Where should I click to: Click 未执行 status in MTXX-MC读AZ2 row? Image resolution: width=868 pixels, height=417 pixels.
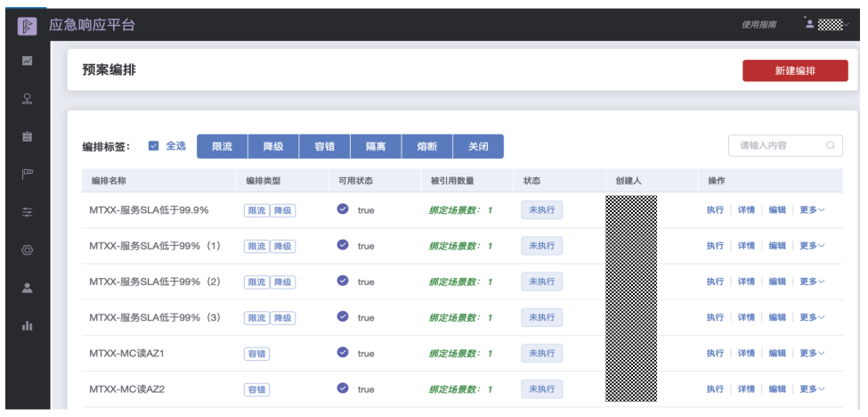point(542,389)
